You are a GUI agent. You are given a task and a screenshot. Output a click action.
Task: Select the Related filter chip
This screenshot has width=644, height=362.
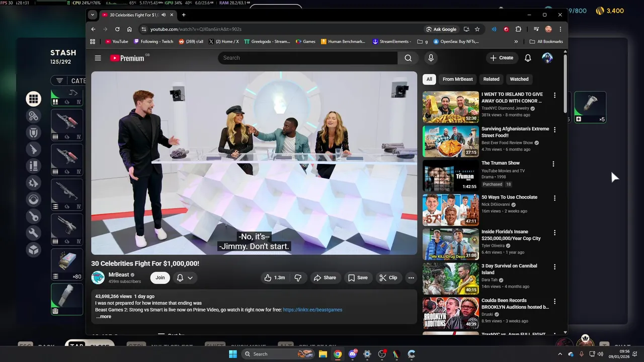click(x=492, y=79)
